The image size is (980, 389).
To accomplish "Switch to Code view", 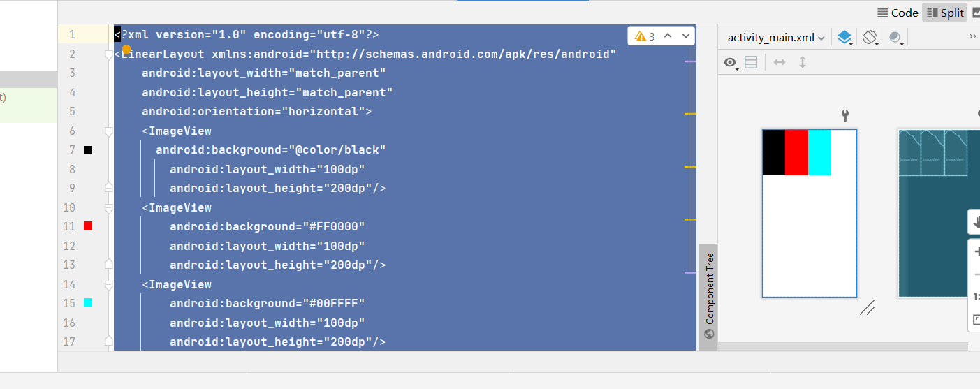I will click(x=898, y=13).
